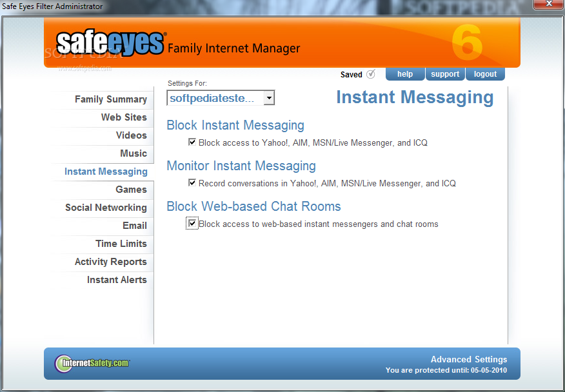Click the Saved checkmark icon

(370, 74)
